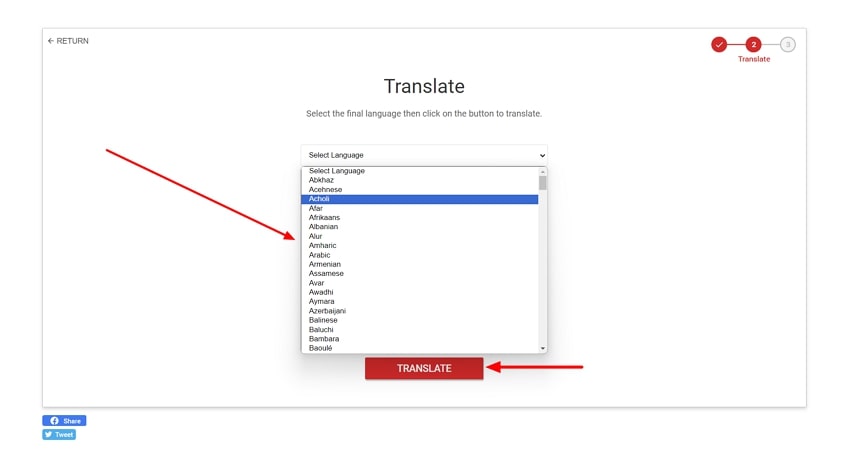Open the Select Language dropdown
The height and width of the screenshot is (450, 848).
coord(424,155)
